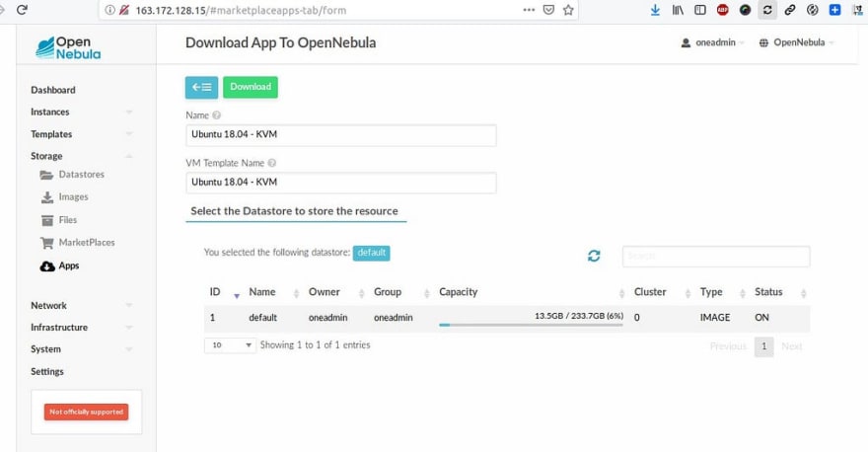Screen dimensions: 868x452
Task: Sort datastores by Name column
Action: (x=274, y=292)
